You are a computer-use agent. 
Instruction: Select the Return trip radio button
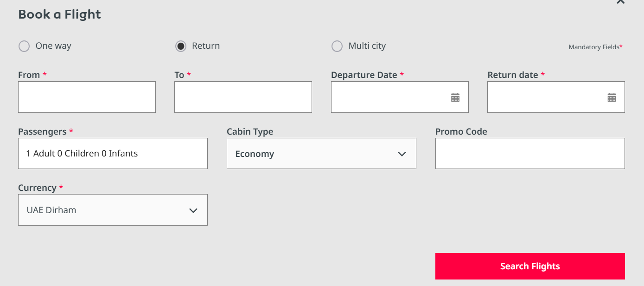181,46
